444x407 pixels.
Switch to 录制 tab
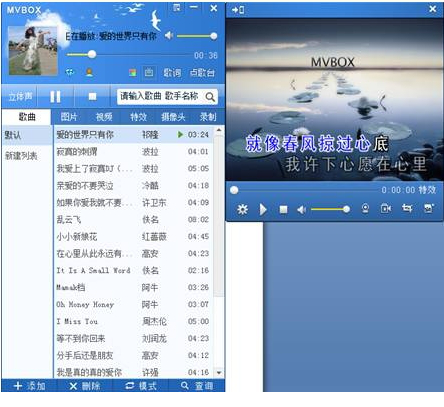tap(208, 117)
